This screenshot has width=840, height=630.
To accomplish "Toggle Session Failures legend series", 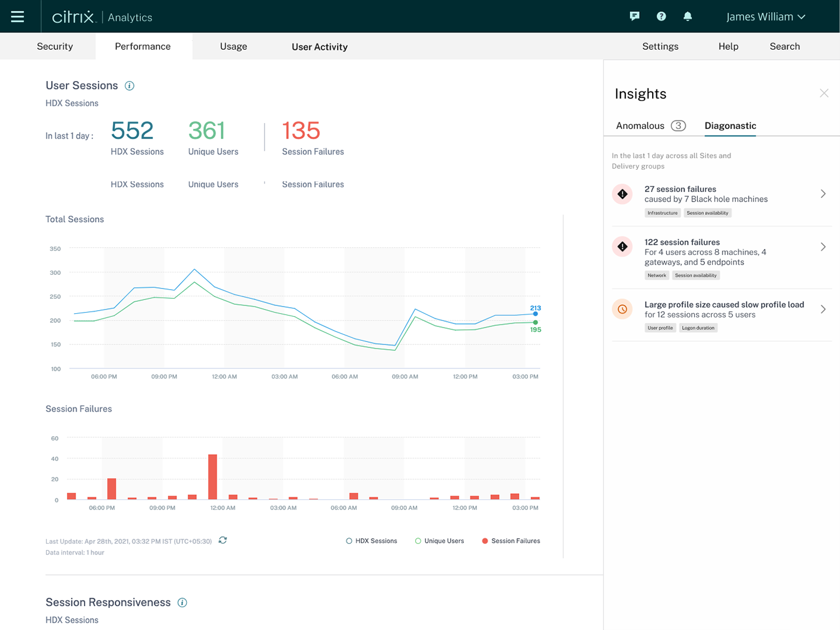I will coord(511,541).
